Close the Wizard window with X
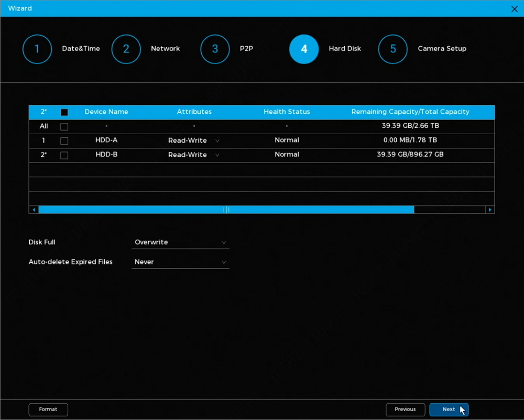 click(514, 9)
